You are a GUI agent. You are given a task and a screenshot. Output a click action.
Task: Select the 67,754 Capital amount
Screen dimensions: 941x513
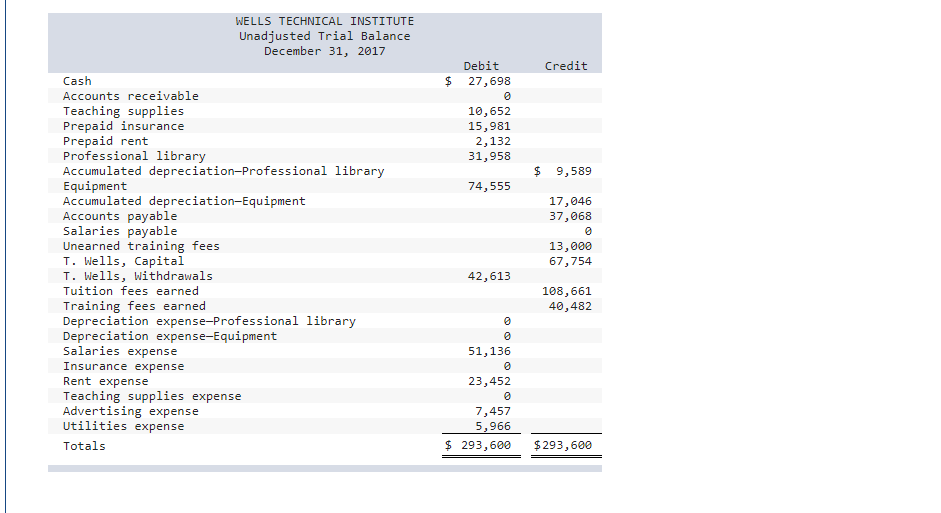570,261
